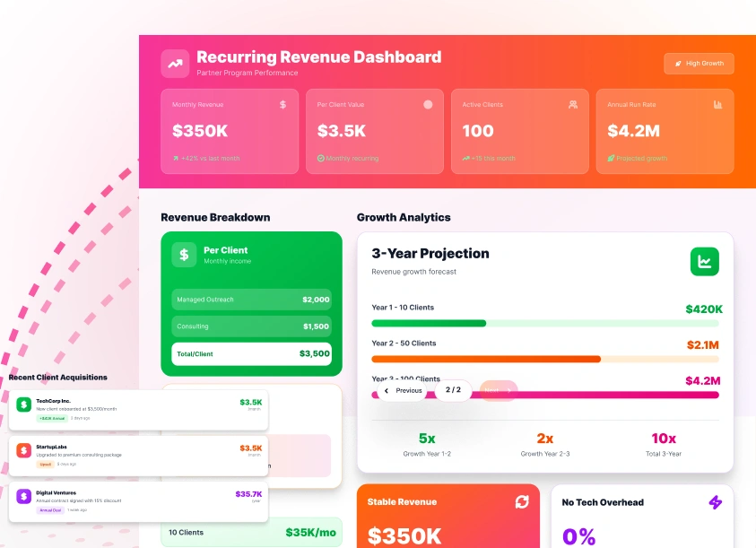Click the Total/Client $3,500 row
Viewport: 756px width, 548px height.
(x=251, y=354)
